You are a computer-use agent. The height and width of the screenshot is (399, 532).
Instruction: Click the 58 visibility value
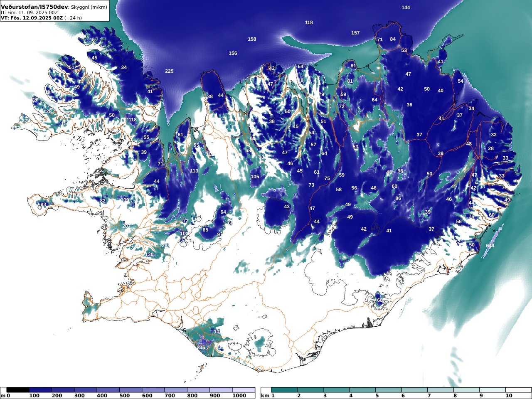[x=339, y=190]
